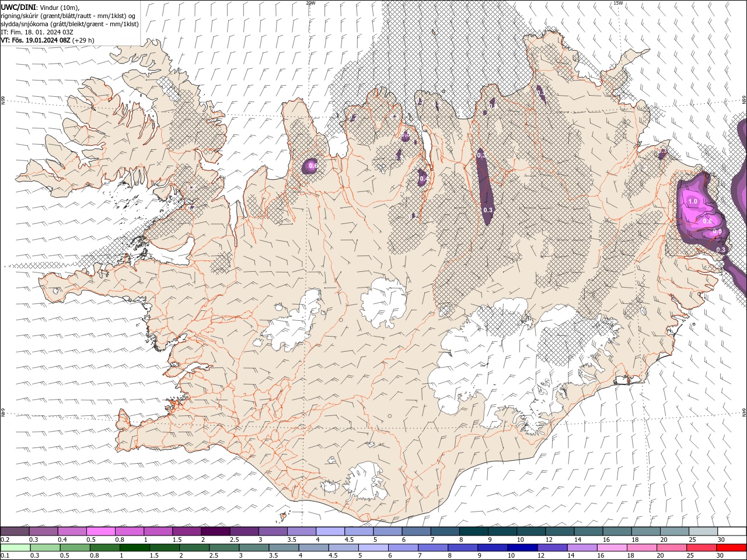747x560 pixels.
Task: Click the violet 14 swatch in rain legend
Action: pos(582,548)
